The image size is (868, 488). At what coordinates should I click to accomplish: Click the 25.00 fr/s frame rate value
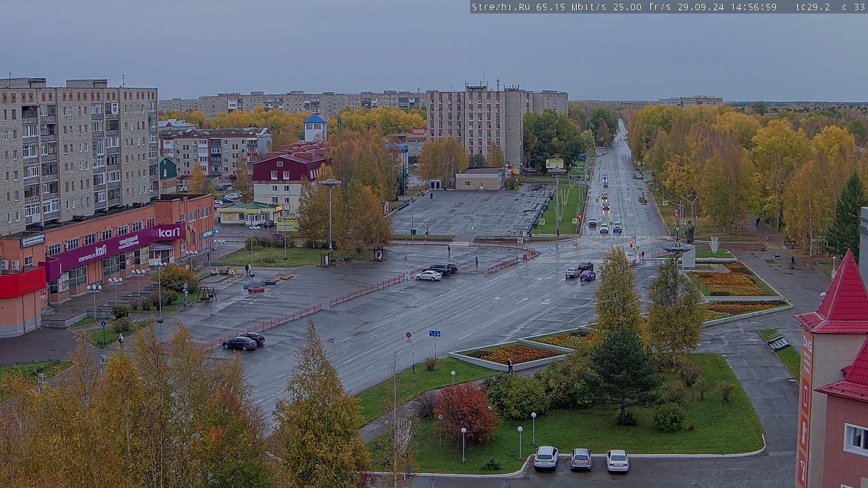(642, 7)
